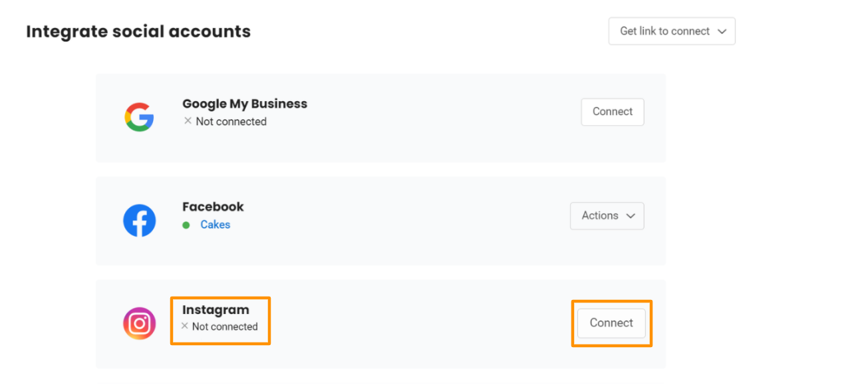Click the Integrate social accounts heading
Viewport: 868px width, 389px height.
click(138, 31)
